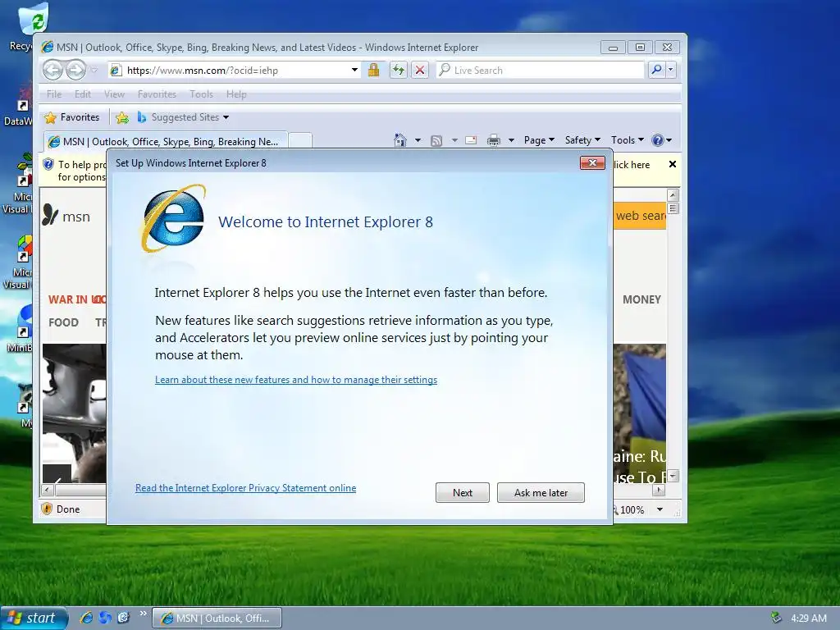Open the Windows start menu
This screenshot has width=840, height=630.
34,619
